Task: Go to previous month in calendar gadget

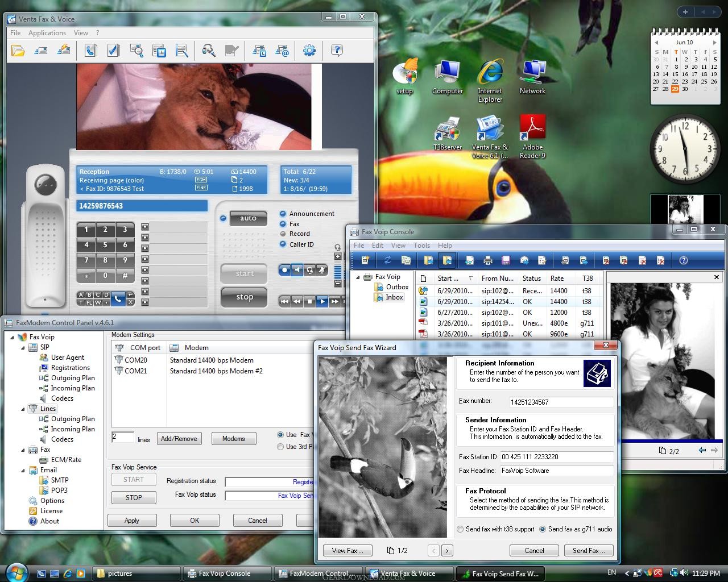Action: pos(656,43)
